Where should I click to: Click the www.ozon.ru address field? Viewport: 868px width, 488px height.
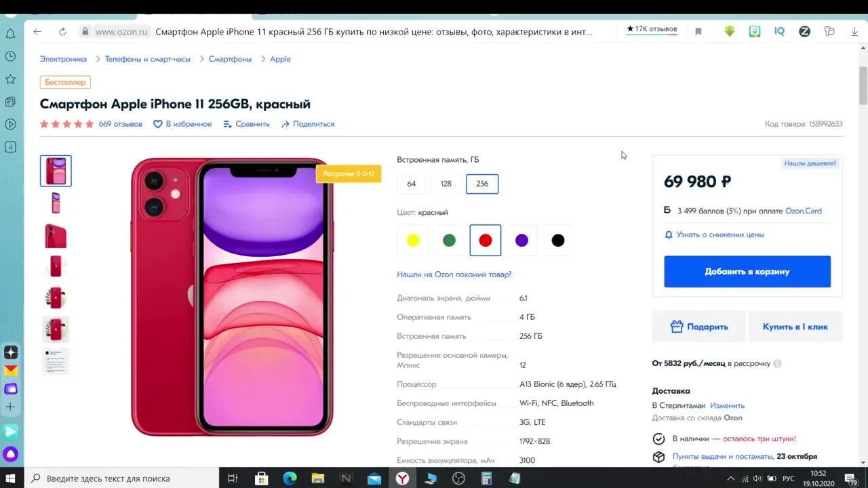(121, 31)
